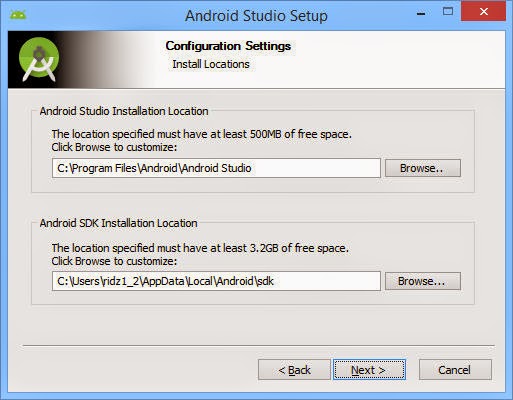Image resolution: width=513 pixels, height=400 pixels.
Task: Maximize the Android Studio Setup window
Action: [x=448, y=12]
